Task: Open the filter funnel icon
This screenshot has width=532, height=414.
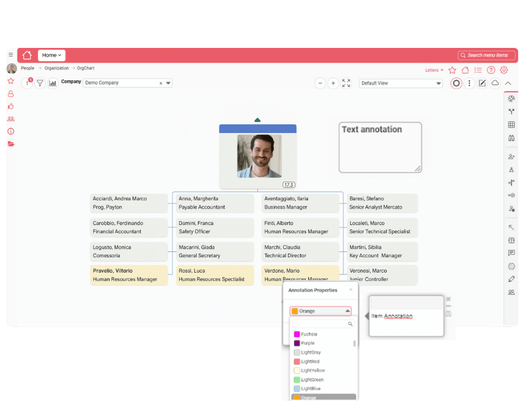Action: tap(40, 83)
